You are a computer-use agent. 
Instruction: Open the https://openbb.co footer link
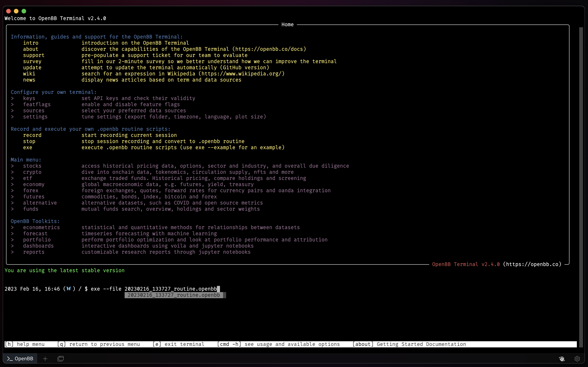coord(532,264)
